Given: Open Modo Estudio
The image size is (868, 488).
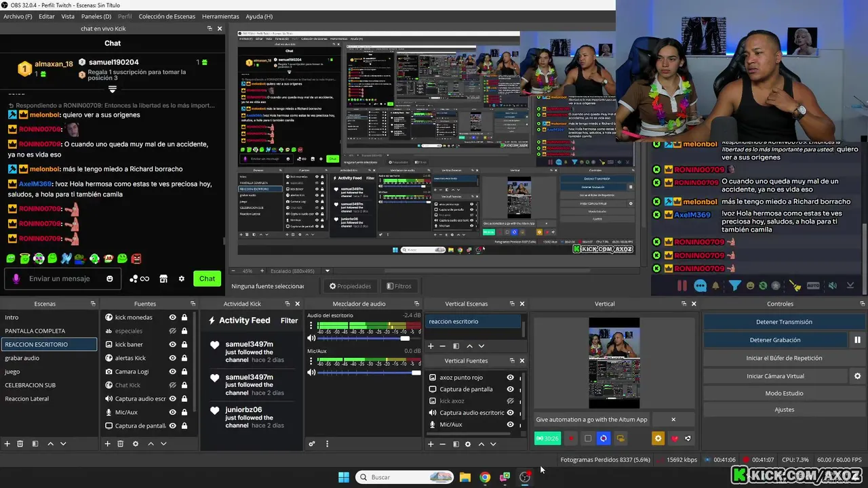Looking at the screenshot, I should point(784,393).
